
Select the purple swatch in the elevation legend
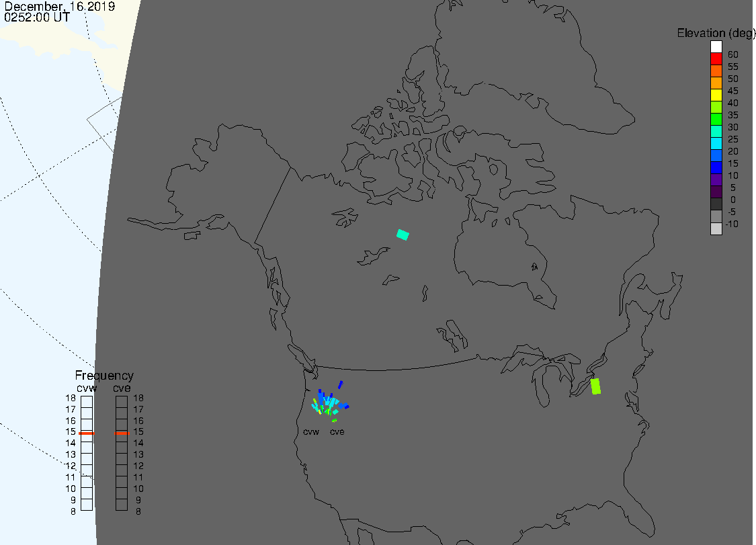pyautogui.click(x=716, y=179)
